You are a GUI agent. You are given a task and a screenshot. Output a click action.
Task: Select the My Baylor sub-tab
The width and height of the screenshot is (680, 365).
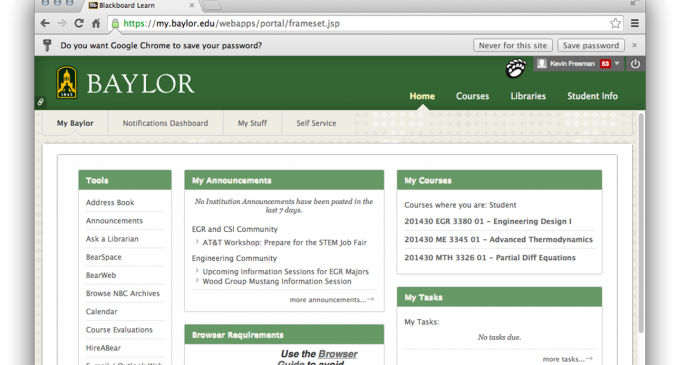[x=75, y=123]
